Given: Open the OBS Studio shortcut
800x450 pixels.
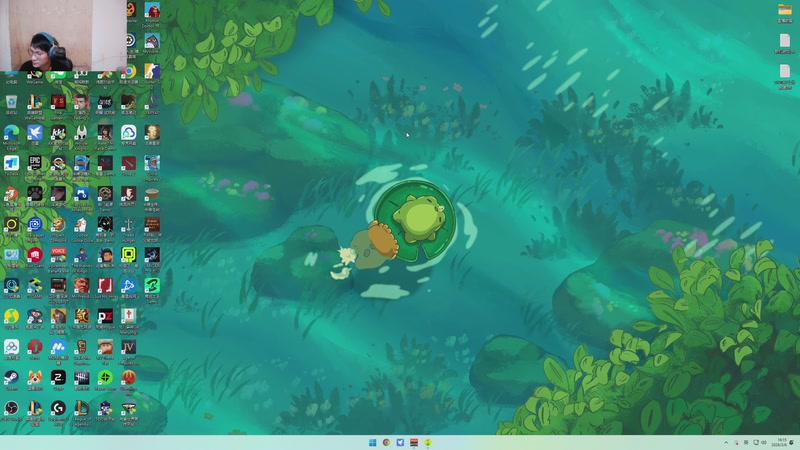Looking at the screenshot, I should (x=11, y=408).
